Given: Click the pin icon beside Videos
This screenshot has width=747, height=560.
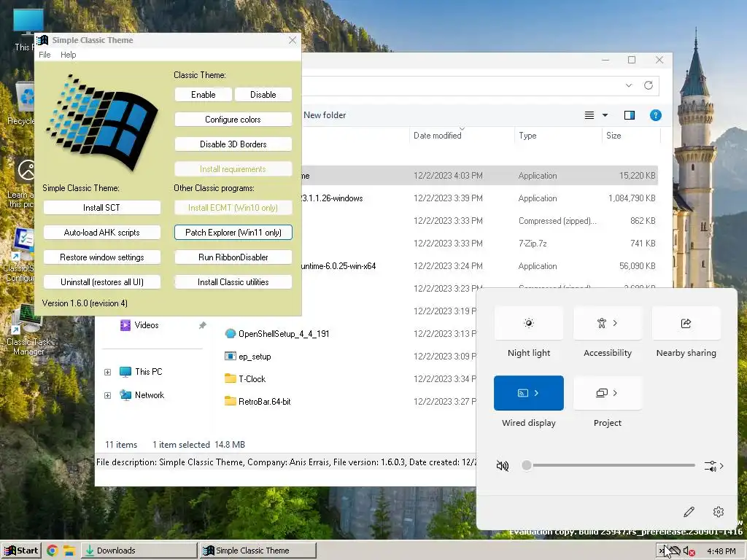Looking at the screenshot, I should (203, 325).
